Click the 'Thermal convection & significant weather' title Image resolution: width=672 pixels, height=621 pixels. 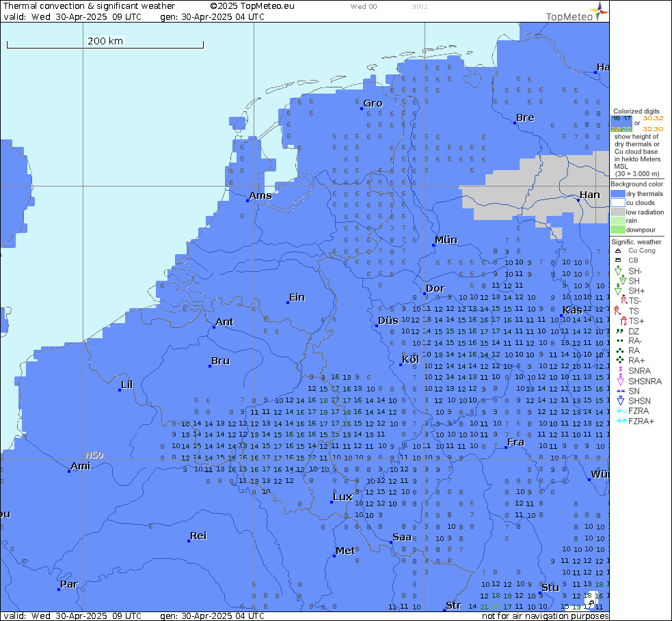89,6
